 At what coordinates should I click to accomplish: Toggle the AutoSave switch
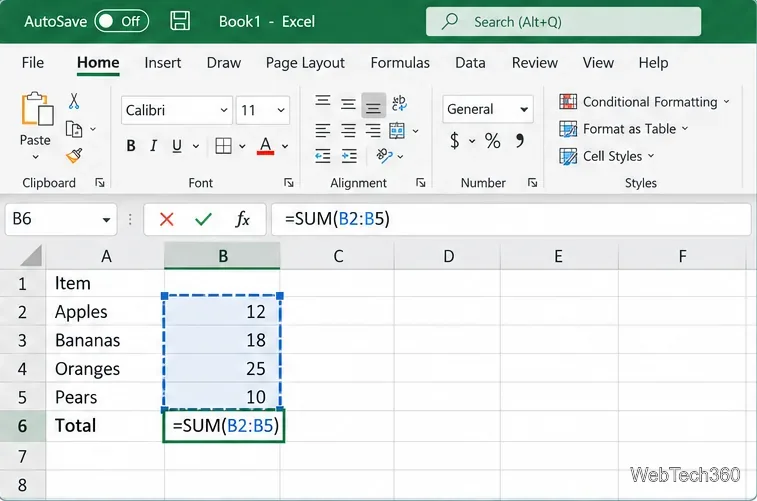(x=121, y=21)
